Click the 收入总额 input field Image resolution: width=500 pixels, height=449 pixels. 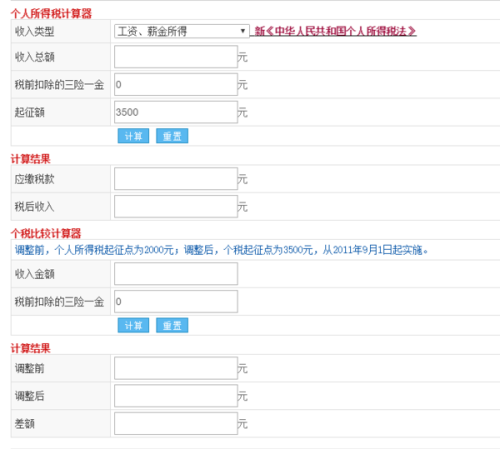(x=176, y=57)
